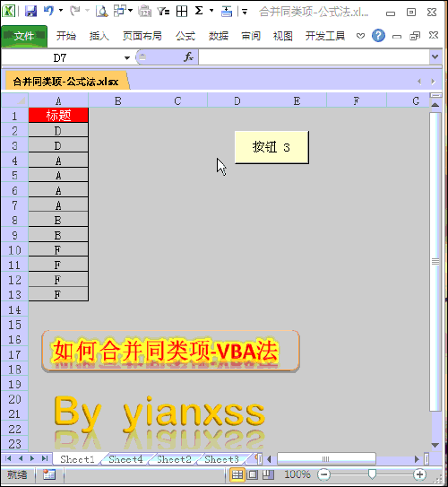Open the 开发工具 ribbon tab
The image size is (448, 487).
click(325, 36)
